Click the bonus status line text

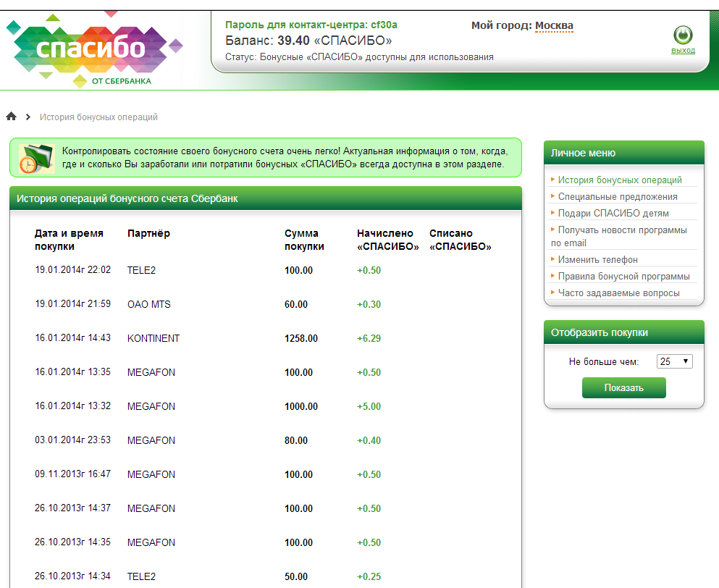click(359, 57)
